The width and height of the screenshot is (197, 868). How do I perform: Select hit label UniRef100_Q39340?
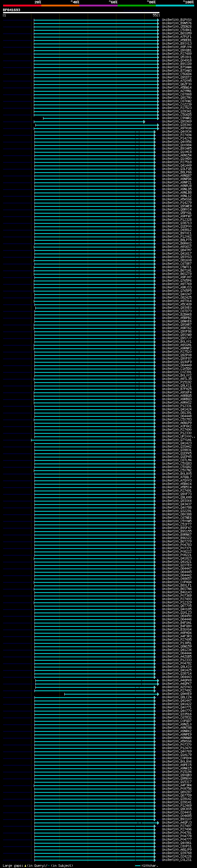tap(177, 125)
